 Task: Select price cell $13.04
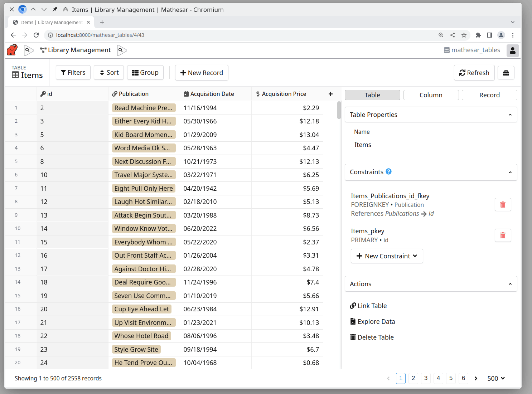287,135
